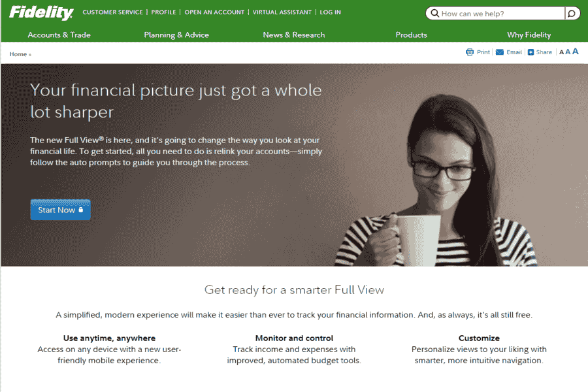Expand the Products menu
588x392 pixels.
tap(412, 35)
